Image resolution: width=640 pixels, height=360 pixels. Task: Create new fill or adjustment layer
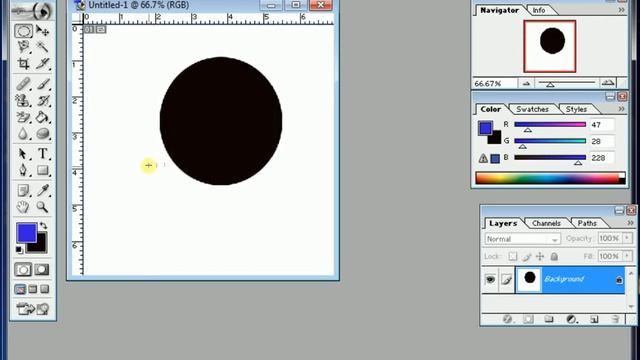571,319
